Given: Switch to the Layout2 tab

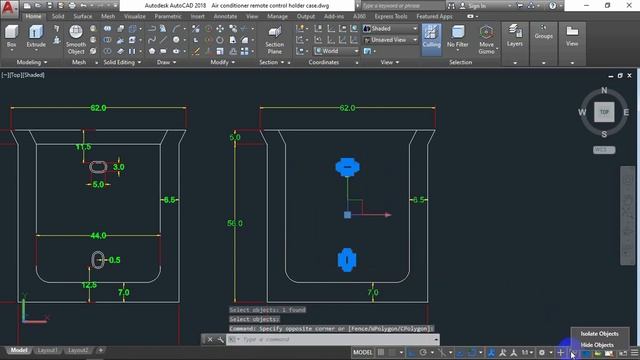Looking at the screenshot, I should coord(78,350).
